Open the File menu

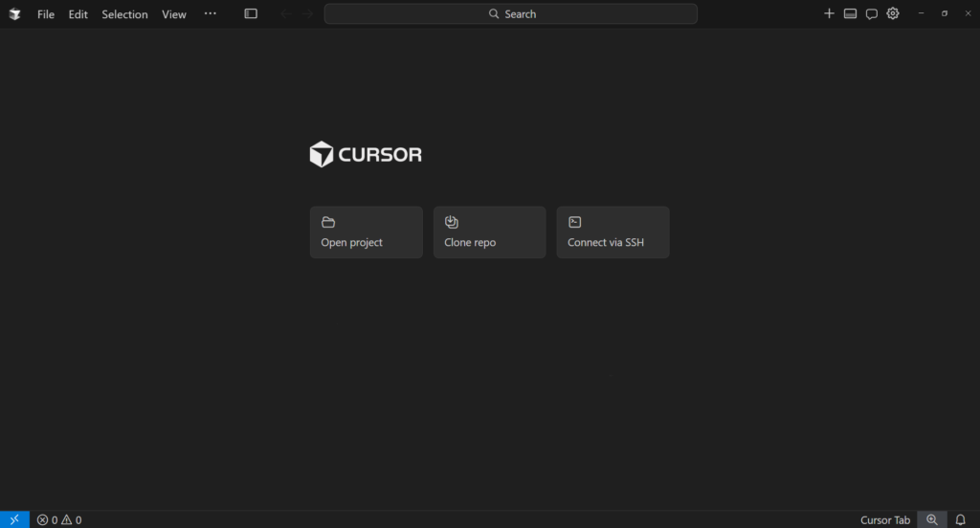(x=46, y=13)
